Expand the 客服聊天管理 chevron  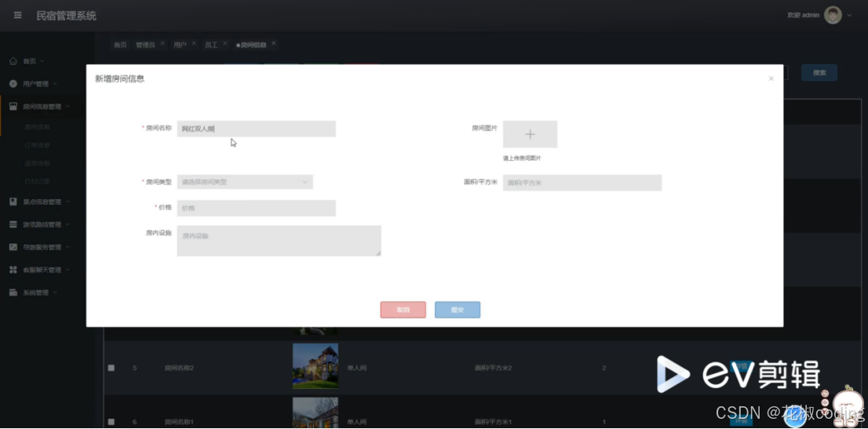pyautogui.click(x=67, y=270)
